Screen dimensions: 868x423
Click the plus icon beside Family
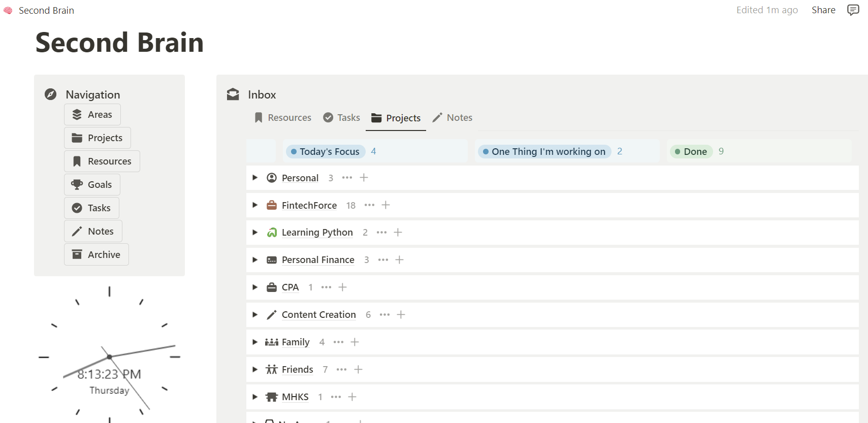tap(355, 342)
